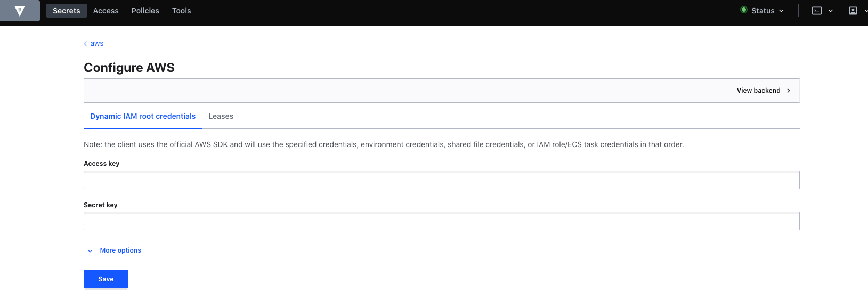Open the console terminal icon
Screen dimensions: 868x300
[816, 11]
